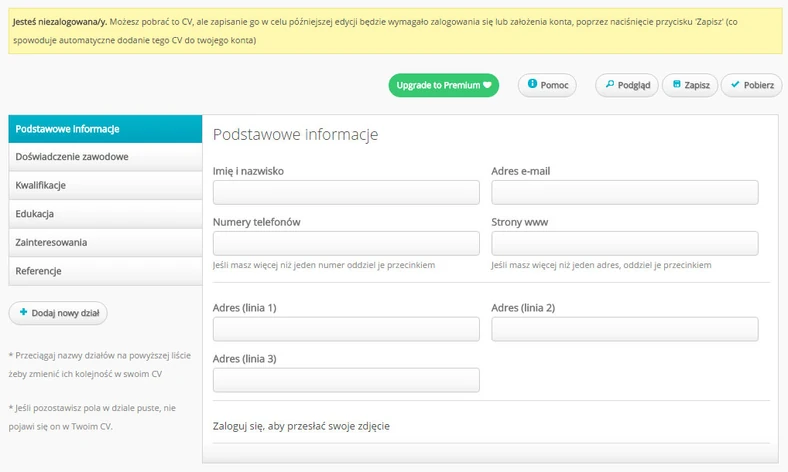Screen dimensions: 788x472
Task: Focus the Strony www input
Action: click(x=624, y=244)
